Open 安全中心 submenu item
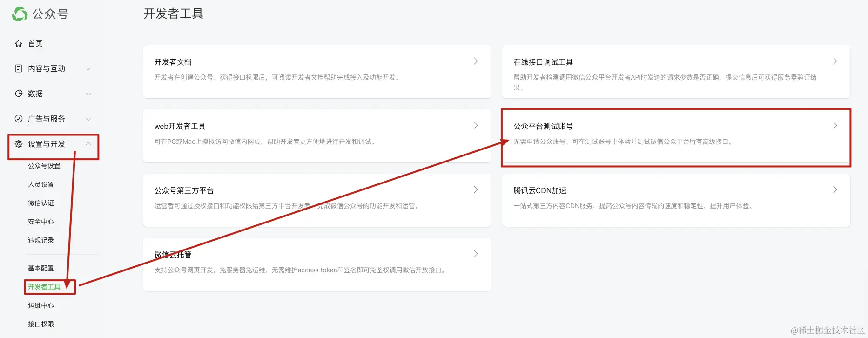 [41, 222]
